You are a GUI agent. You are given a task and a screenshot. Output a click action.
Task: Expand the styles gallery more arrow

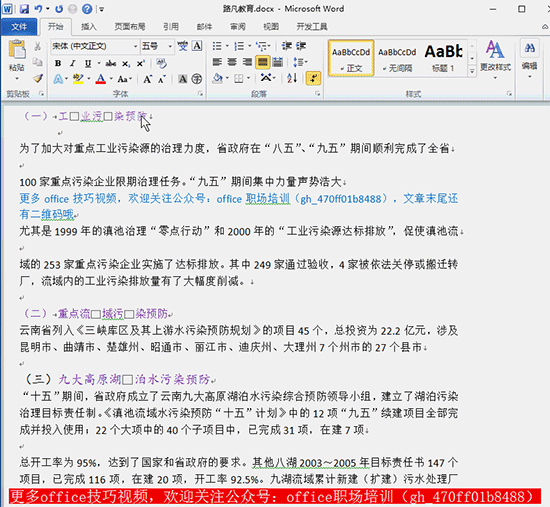(x=472, y=71)
